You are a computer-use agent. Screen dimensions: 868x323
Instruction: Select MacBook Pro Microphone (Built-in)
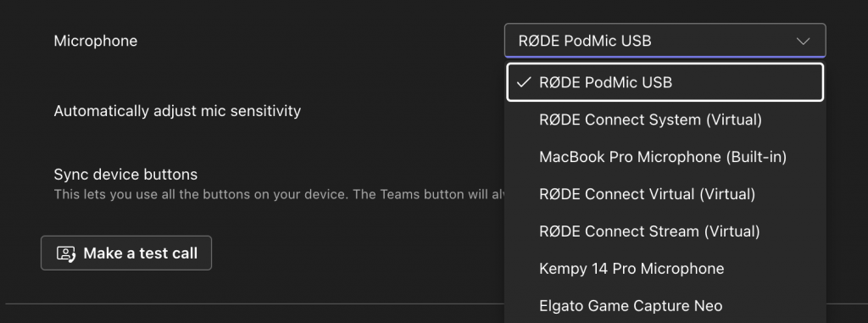coord(665,157)
